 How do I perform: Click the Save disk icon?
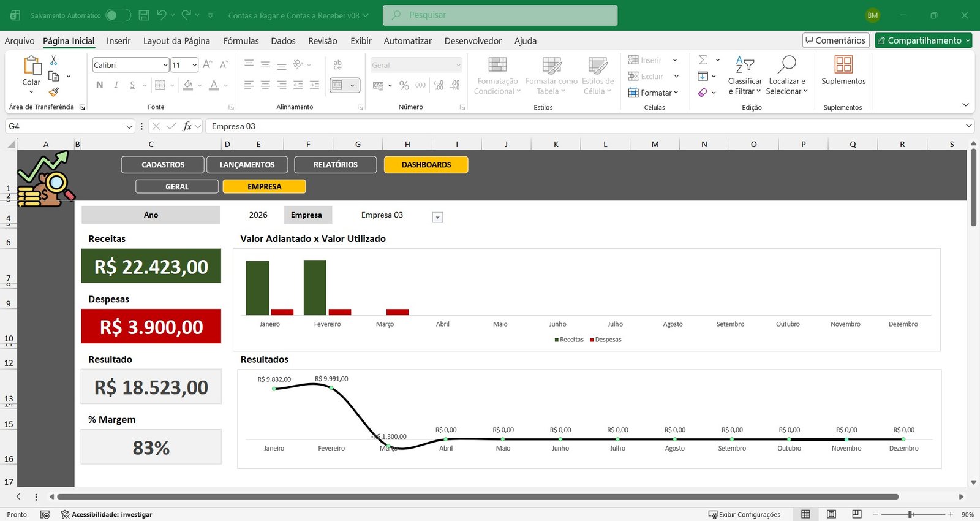click(x=144, y=15)
